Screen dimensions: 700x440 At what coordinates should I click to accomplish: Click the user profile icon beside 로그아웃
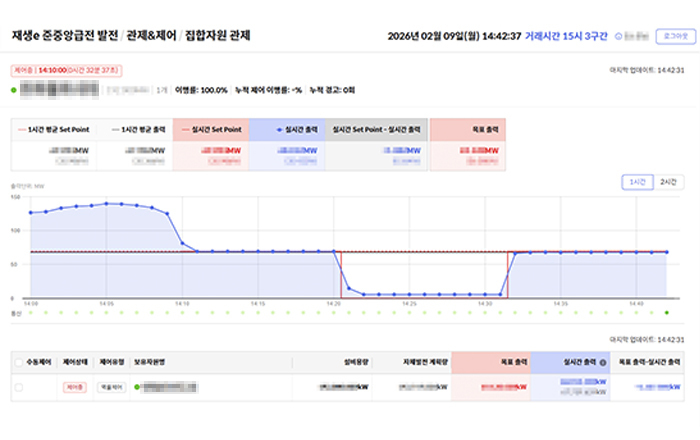[x=619, y=36]
